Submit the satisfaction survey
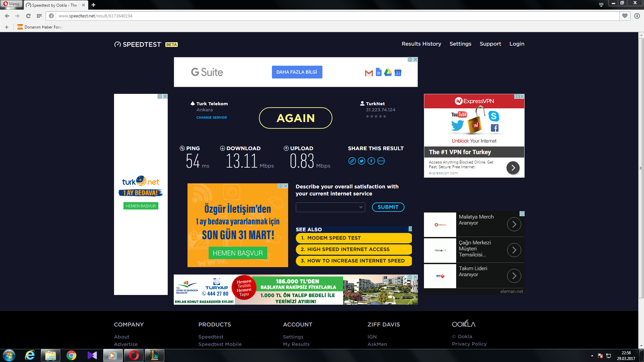 (x=388, y=207)
